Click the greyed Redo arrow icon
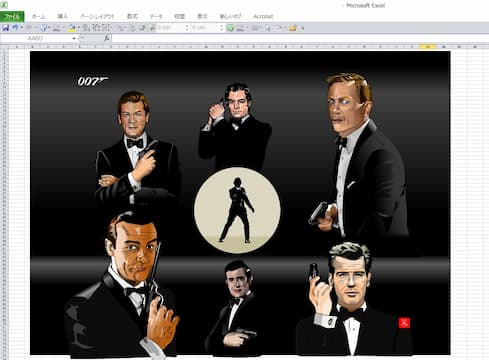This screenshot has height=360, width=489. coord(29,28)
